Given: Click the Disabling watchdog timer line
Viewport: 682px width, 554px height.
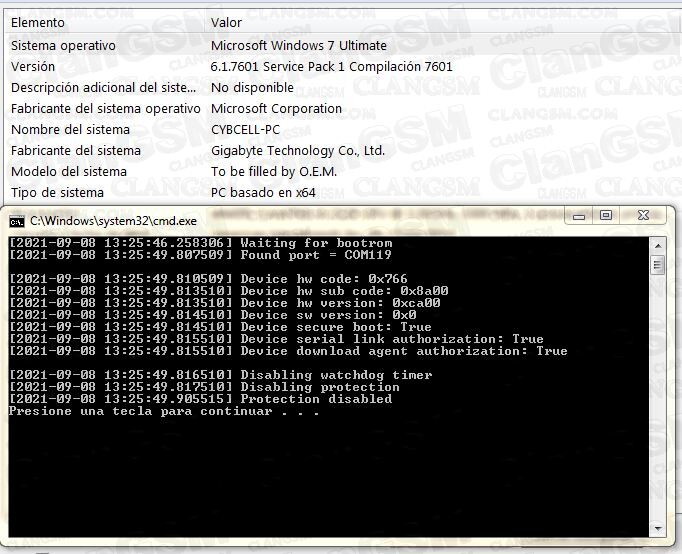Looking at the screenshot, I should (x=221, y=375).
